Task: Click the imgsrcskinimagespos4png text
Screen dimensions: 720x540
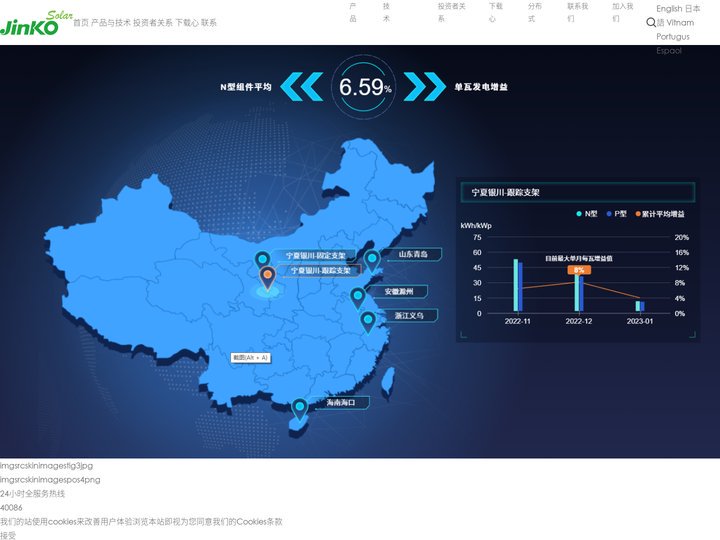Action: (x=50, y=479)
